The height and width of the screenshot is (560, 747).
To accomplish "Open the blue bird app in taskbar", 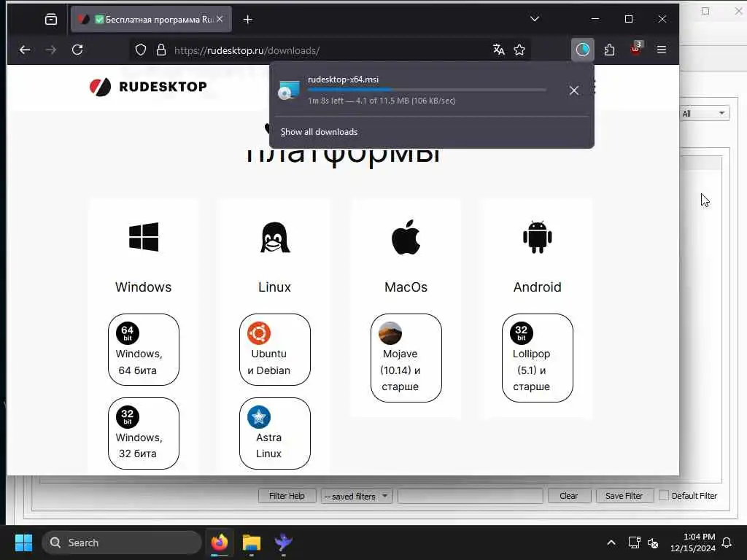I will [x=284, y=542].
